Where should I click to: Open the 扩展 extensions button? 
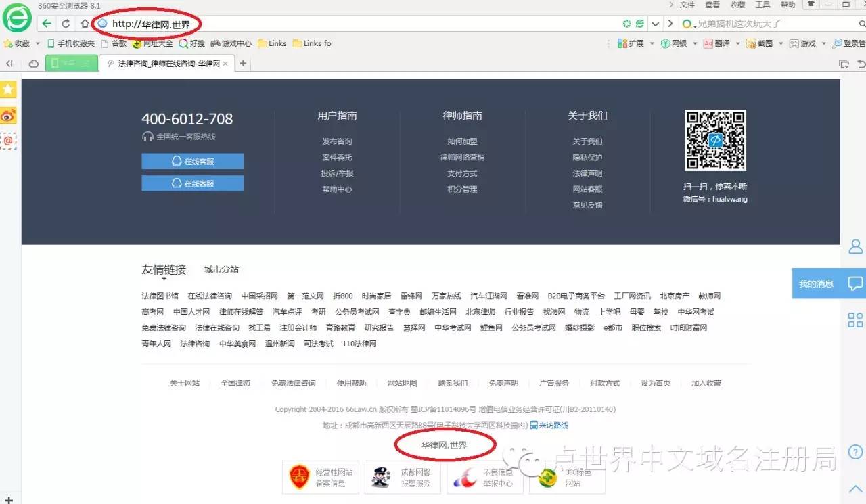tap(631, 43)
